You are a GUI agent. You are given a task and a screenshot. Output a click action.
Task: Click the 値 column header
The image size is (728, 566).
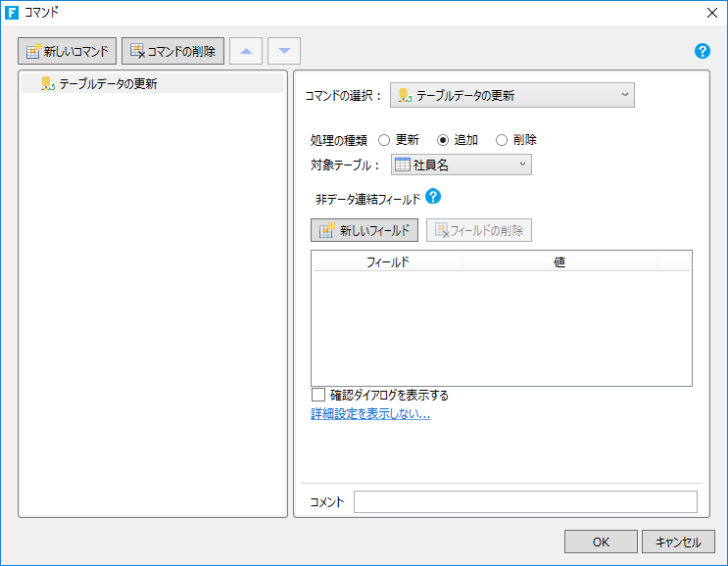tap(559, 262)
